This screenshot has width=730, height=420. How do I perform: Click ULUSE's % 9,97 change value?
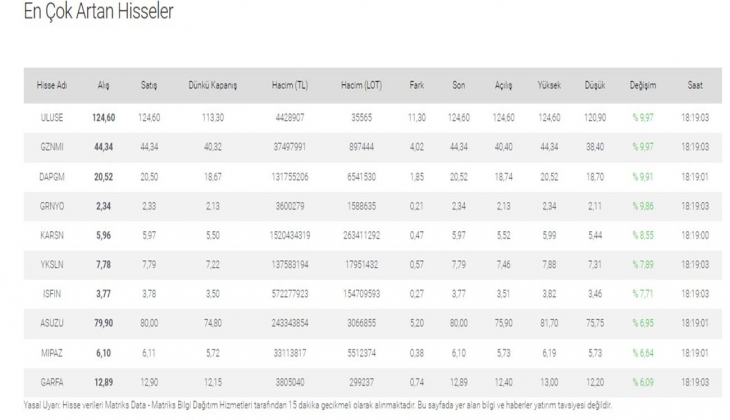[642, 118]
